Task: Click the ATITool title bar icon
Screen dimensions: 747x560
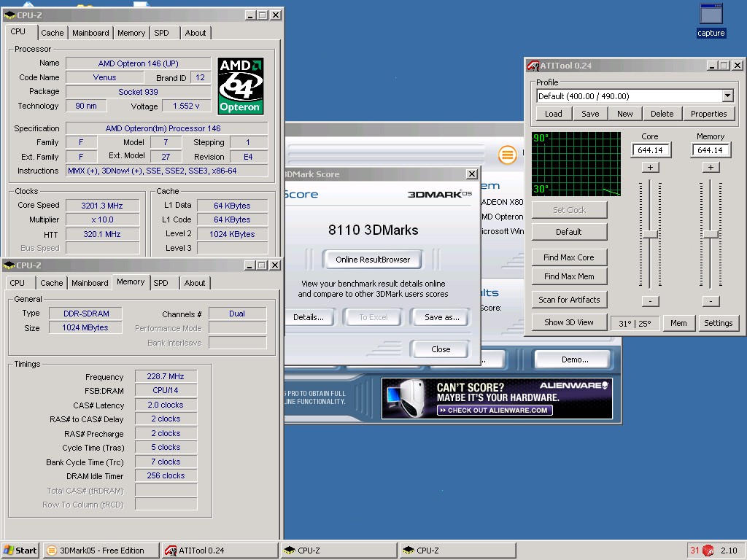Action: [533, 66]
